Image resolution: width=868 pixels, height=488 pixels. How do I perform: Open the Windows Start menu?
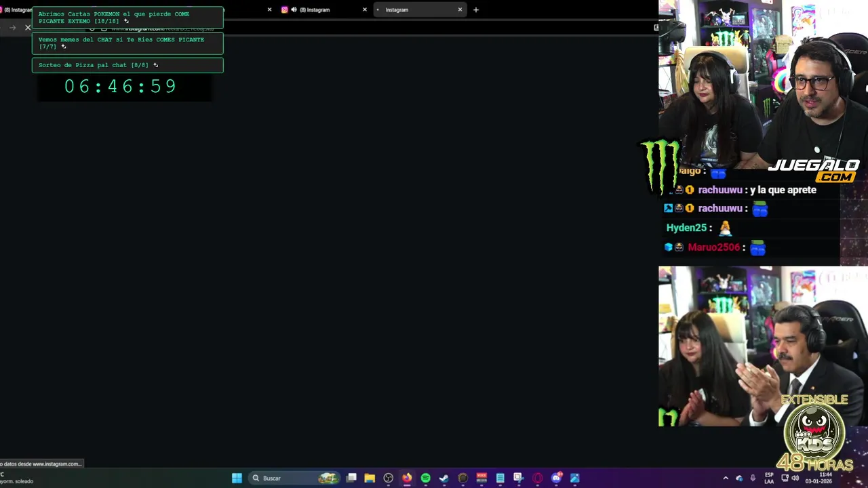237,478
